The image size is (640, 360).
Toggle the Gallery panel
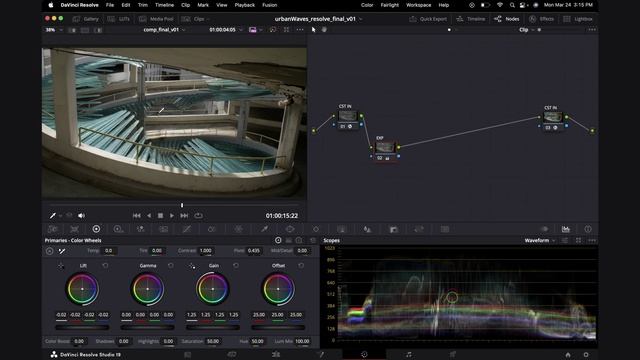pyautogui.click(x=86, y=19)
